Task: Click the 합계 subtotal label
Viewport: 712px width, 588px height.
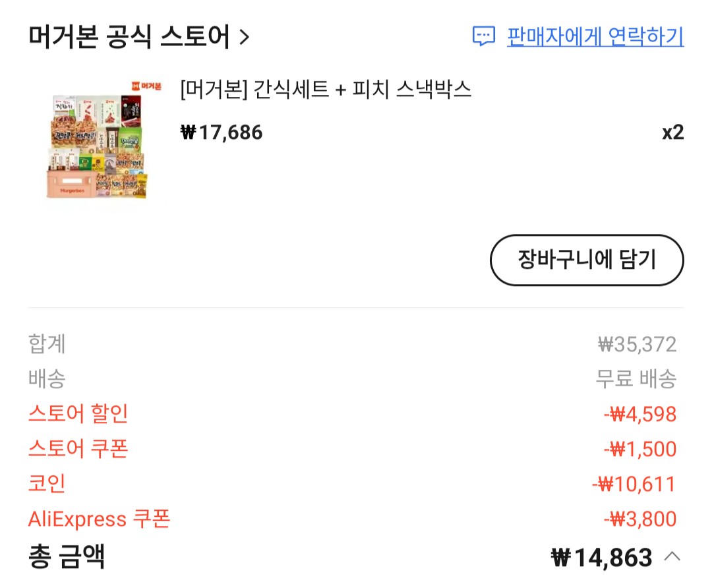Action: [x=47, y=344]
